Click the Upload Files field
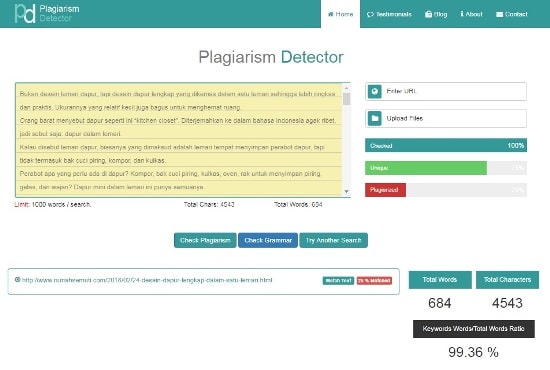550x370 pixels. 446,119
